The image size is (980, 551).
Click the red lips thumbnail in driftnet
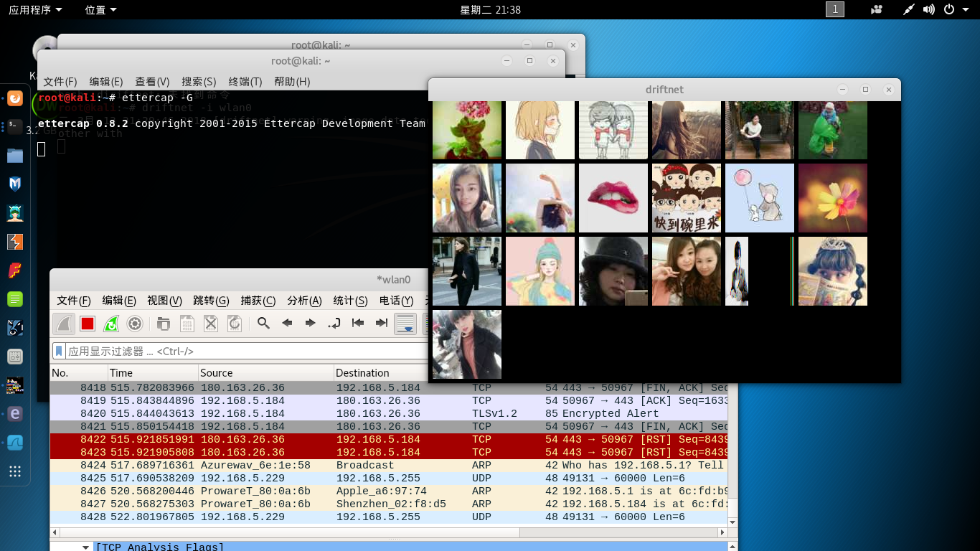point(613,198)
